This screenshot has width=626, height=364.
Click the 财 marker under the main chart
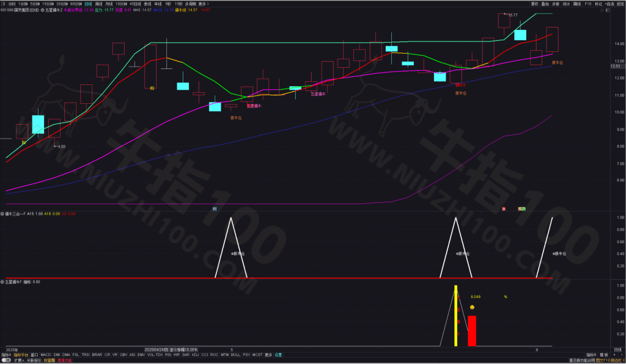[x=215, y=209]
